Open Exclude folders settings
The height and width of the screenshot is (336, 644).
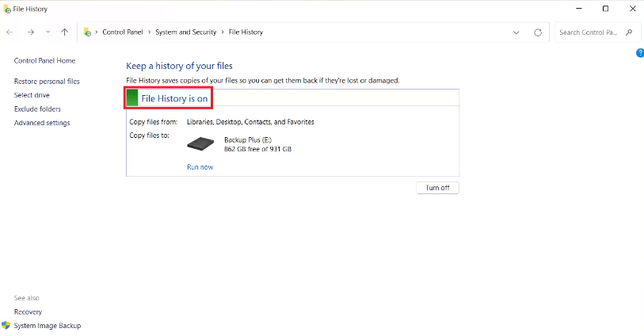(37, 109)
